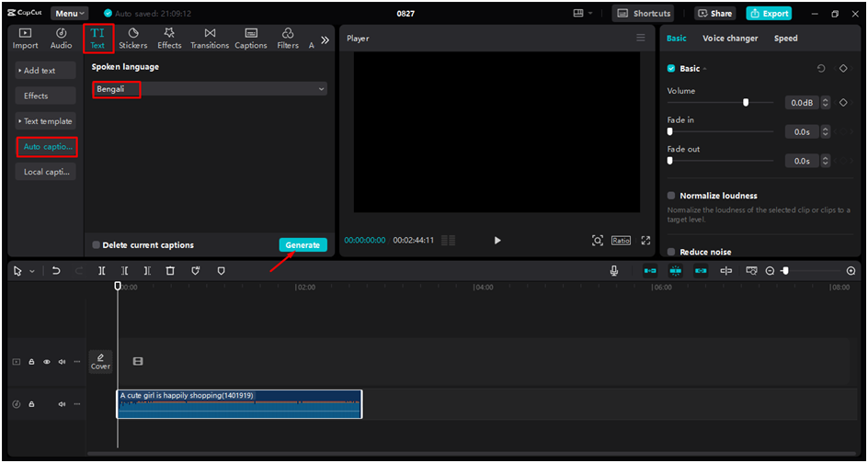
Task: Click the Volume value stepper arrows
Action: (826, 102)
